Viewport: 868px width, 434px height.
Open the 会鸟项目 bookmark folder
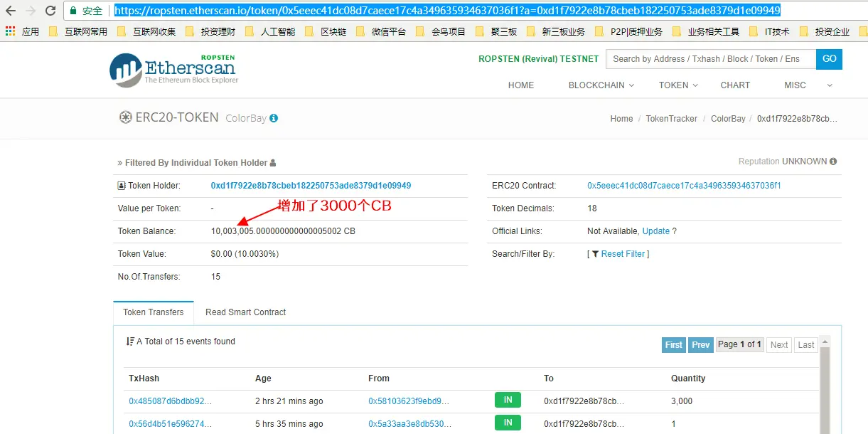(x=441, y=31)
